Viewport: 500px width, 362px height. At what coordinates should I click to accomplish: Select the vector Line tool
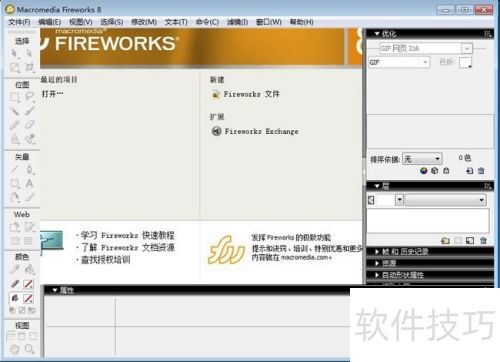click(x=14, y=169)
